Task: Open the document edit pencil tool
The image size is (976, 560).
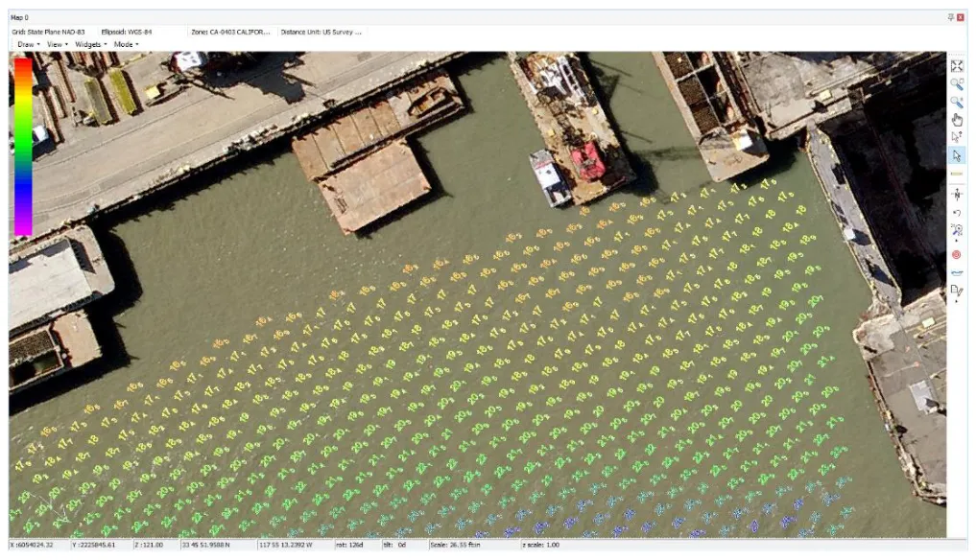Action: coord(957,291)
